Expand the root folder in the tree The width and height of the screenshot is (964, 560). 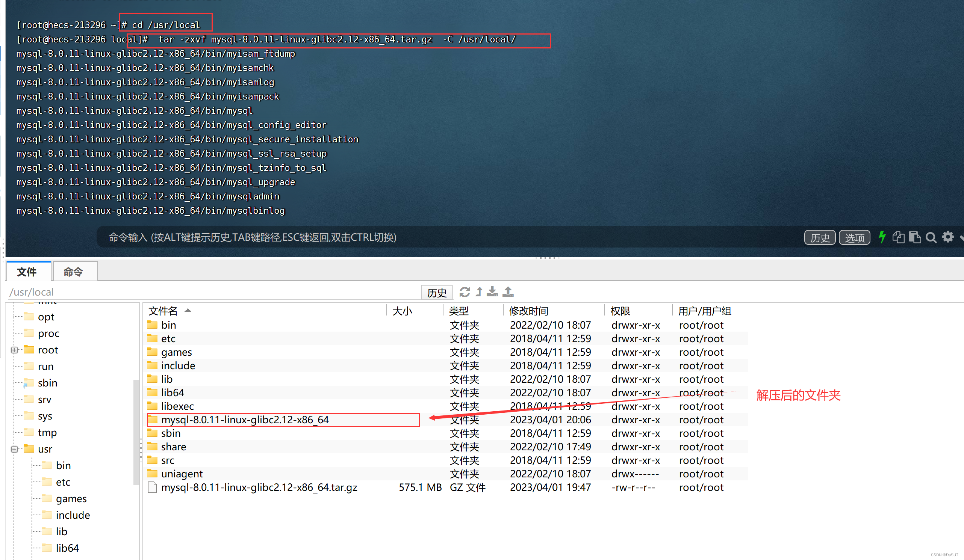click(14, 350)
